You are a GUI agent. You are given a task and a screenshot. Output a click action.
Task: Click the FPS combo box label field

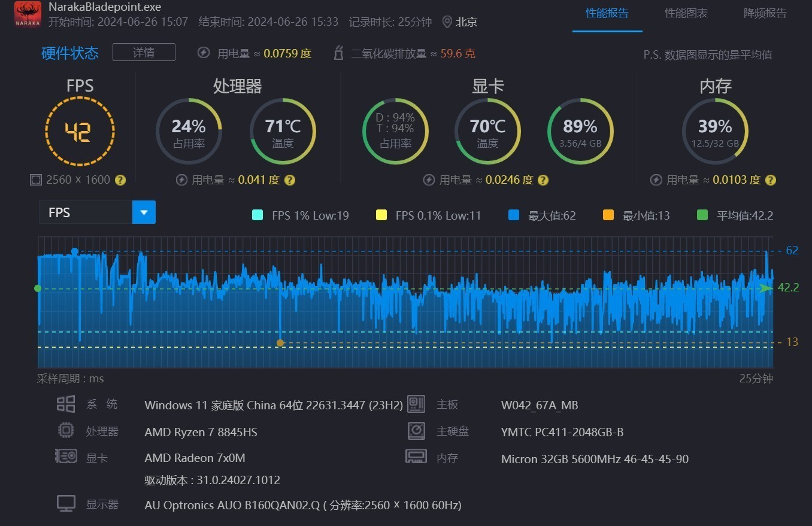pos(86,212)
